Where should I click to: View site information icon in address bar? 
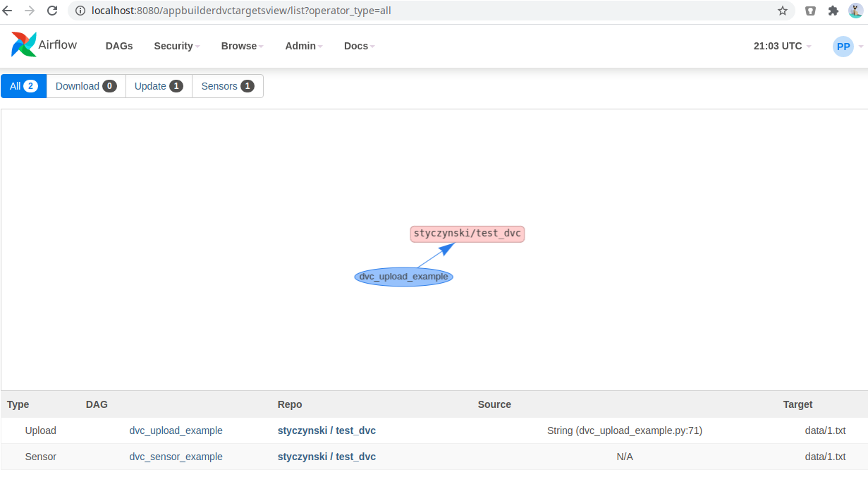tap(80, 11)
